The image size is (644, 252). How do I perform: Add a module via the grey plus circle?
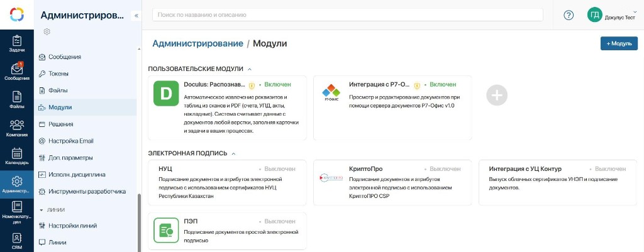497,96
